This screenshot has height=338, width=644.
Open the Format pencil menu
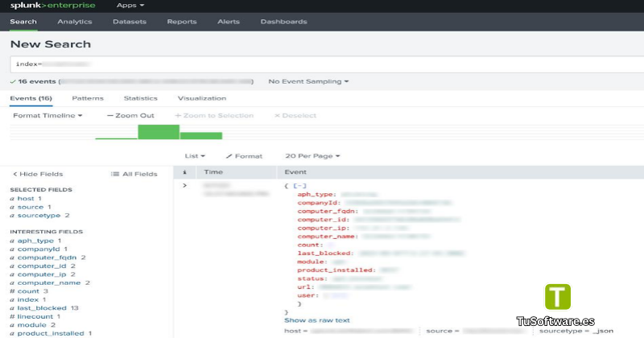pyautogui.click(x=244, y=156)
